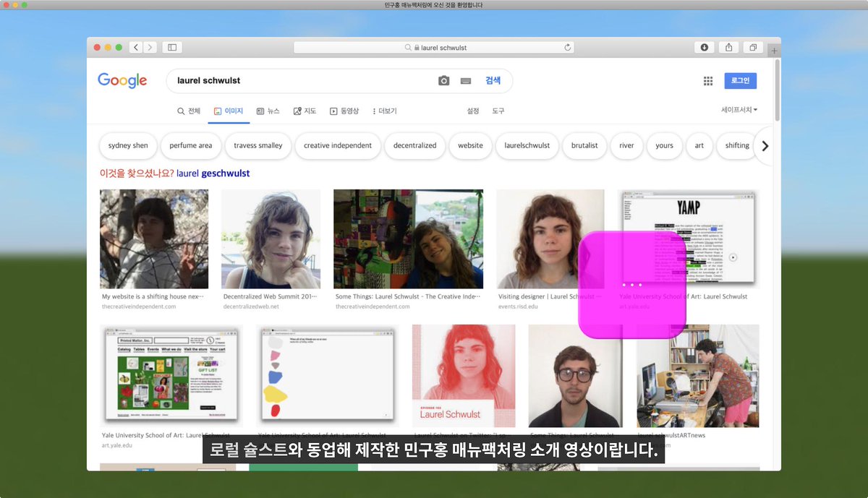
Task: Toggle the Safari sidebar button
Action: [x=172, y=48]
